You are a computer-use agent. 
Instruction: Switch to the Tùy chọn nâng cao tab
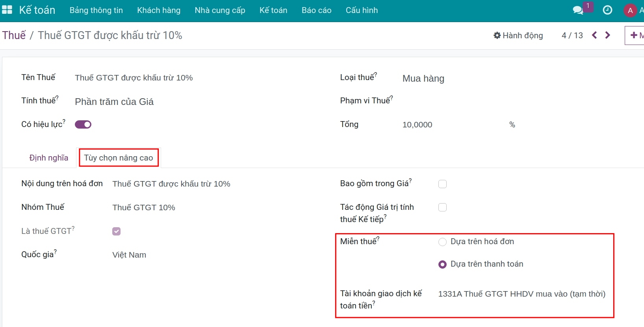pyautogui.click(x=119, y=158)
